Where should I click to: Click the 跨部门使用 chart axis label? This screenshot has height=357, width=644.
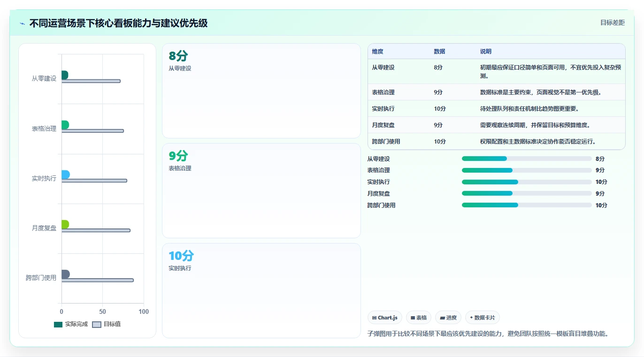click(x=41, y=278)
